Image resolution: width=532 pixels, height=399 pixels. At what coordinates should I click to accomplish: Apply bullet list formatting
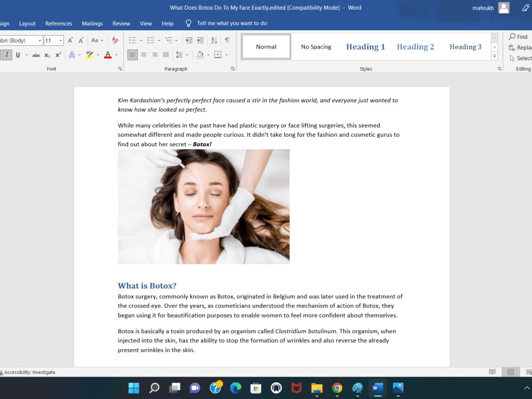[x=132, y=40]
